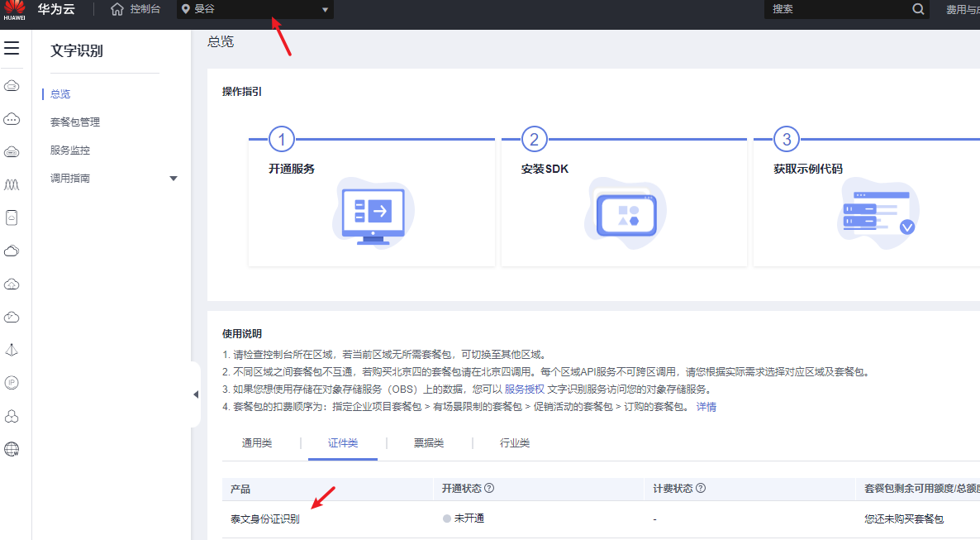Open the hamburger service list menu
The height and width of the screenshot is (540, 980).
[12, 48]
